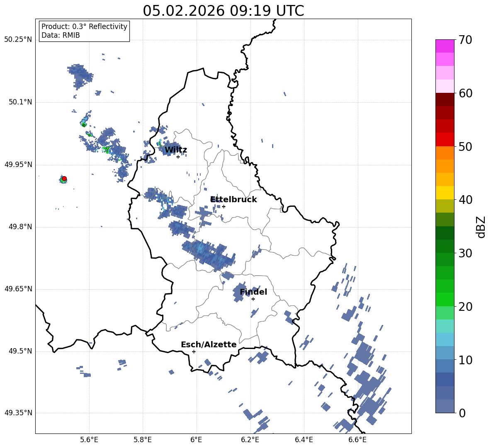Pick the bright green 20 dBZ swatch
491x448 pixels.
[x=445, y=299]
